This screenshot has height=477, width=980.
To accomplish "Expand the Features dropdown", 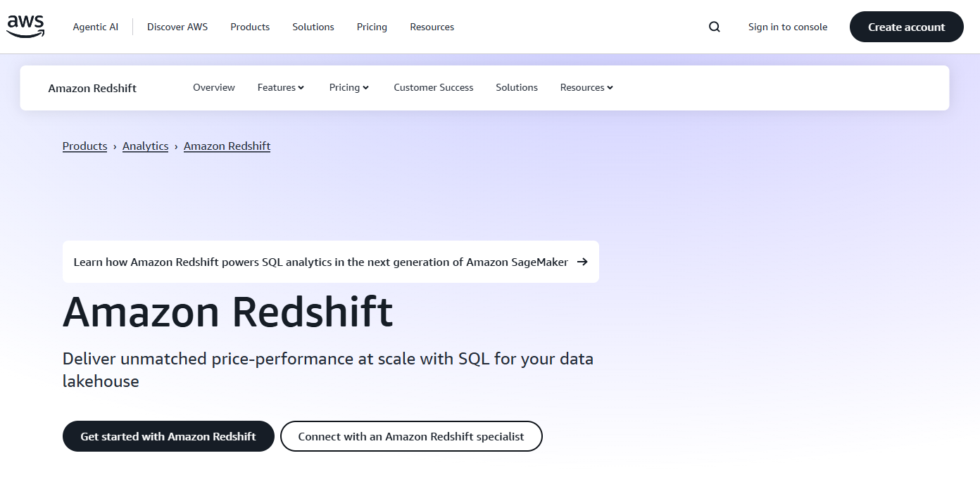I will 280,87.
